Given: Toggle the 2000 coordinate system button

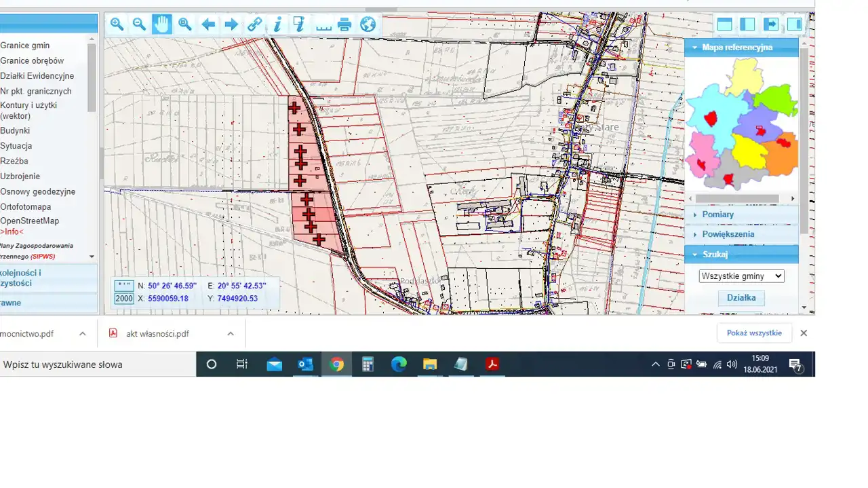Looking at the screenshot, I should point(124,299).
